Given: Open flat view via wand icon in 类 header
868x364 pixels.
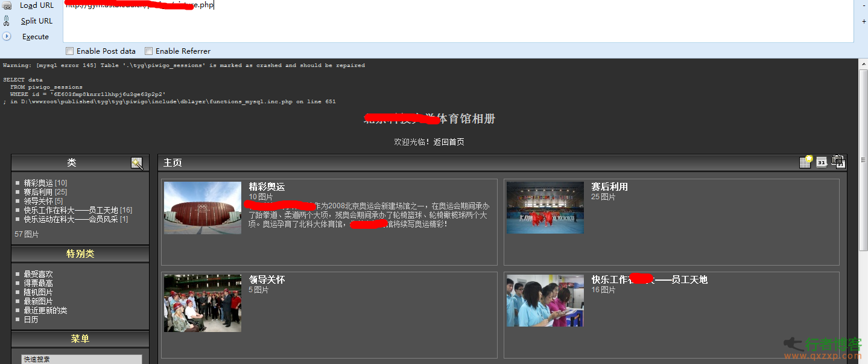Looking at the screenshot, I should pyautogui.click(x=137, y=163).
